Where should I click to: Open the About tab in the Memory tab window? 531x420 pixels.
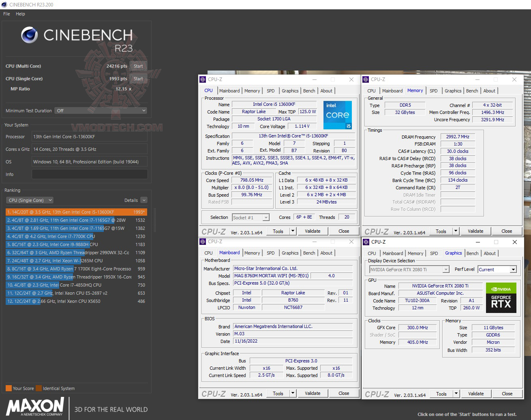coord(489,91)
